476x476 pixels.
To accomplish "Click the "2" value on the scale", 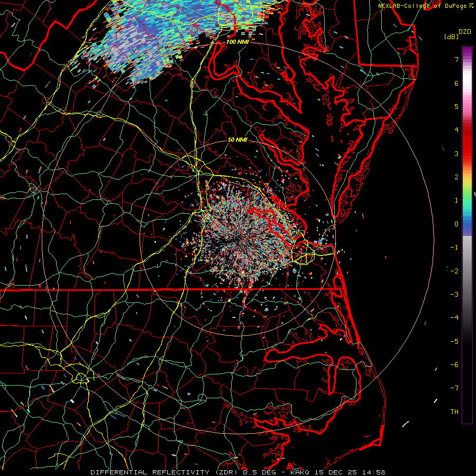I will coord(456,177).
